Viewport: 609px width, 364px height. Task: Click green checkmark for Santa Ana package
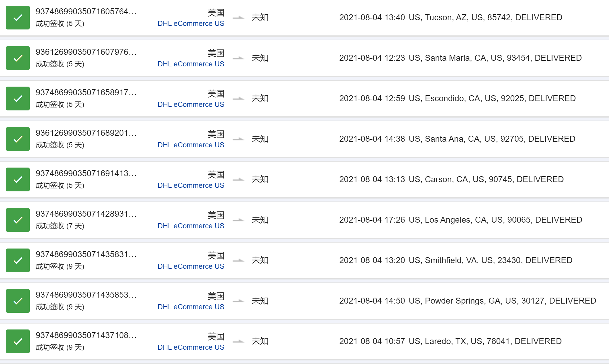click(18, 139)
